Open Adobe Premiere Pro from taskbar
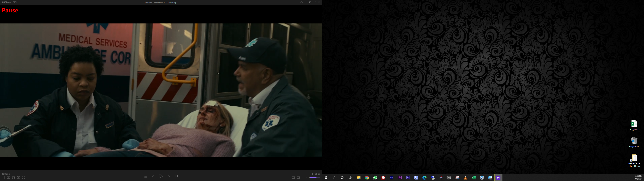Screen dimensions: 644x181 [400, 177]
